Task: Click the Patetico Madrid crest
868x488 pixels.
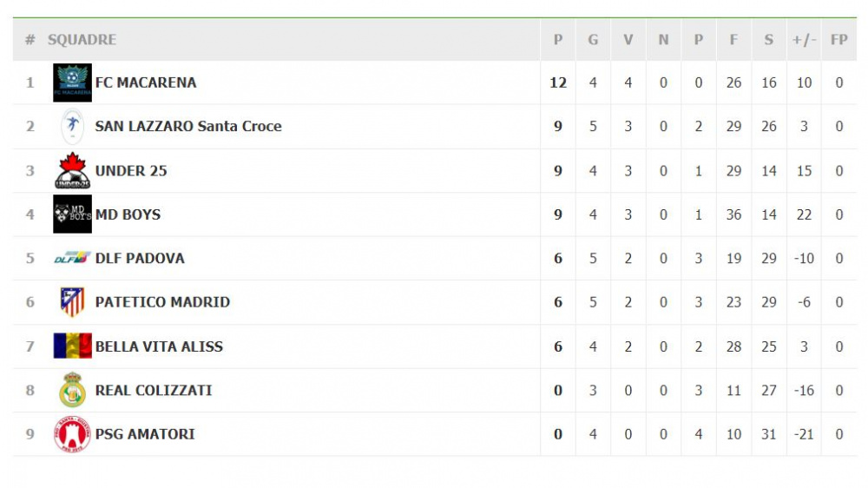Action: tap(73, 302)
